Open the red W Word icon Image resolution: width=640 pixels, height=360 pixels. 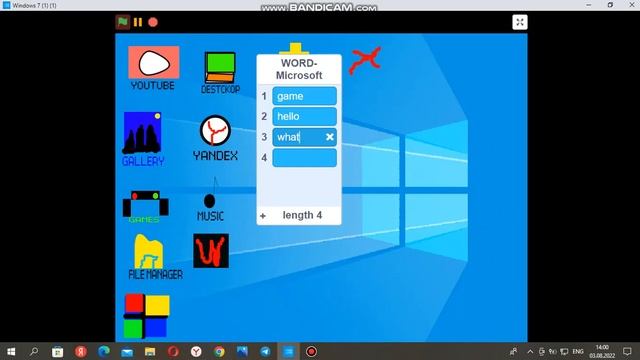(211, 251)
